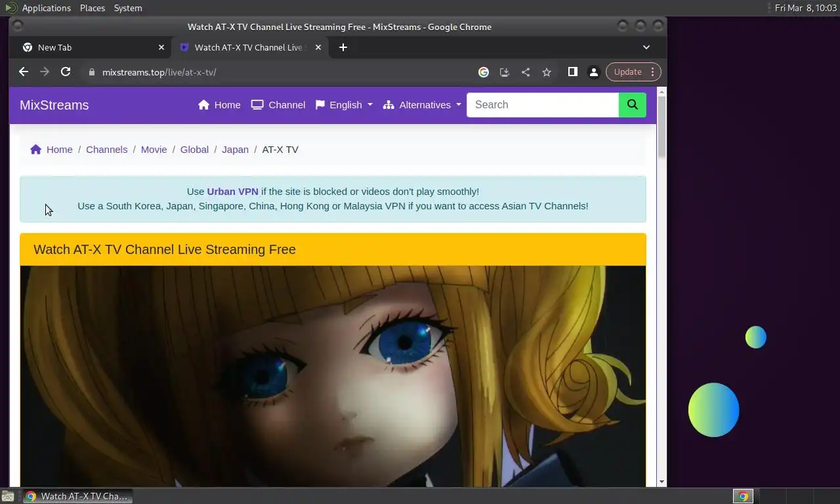The image size is (840, 504).
Task: Click the address bar URL
Action: pos(159,72)
